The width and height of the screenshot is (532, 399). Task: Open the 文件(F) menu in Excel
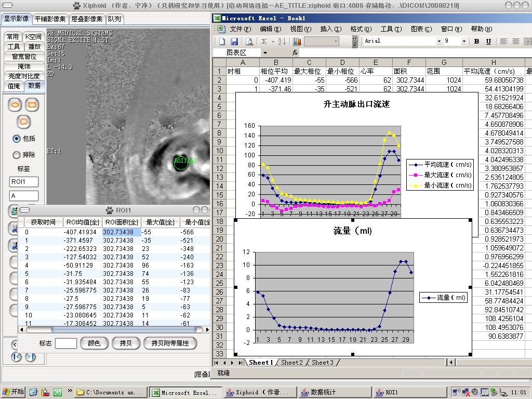point(240,29)
